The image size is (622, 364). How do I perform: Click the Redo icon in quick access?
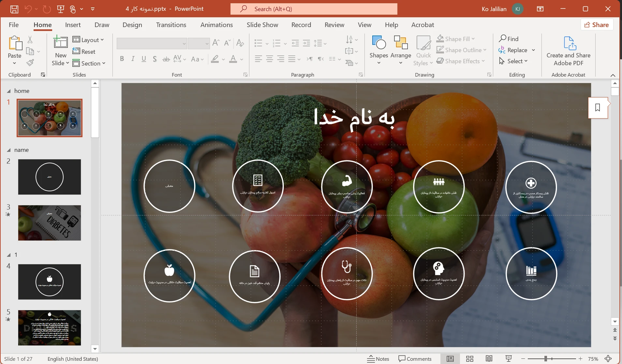pyautogui.click(x=47, y=9)
